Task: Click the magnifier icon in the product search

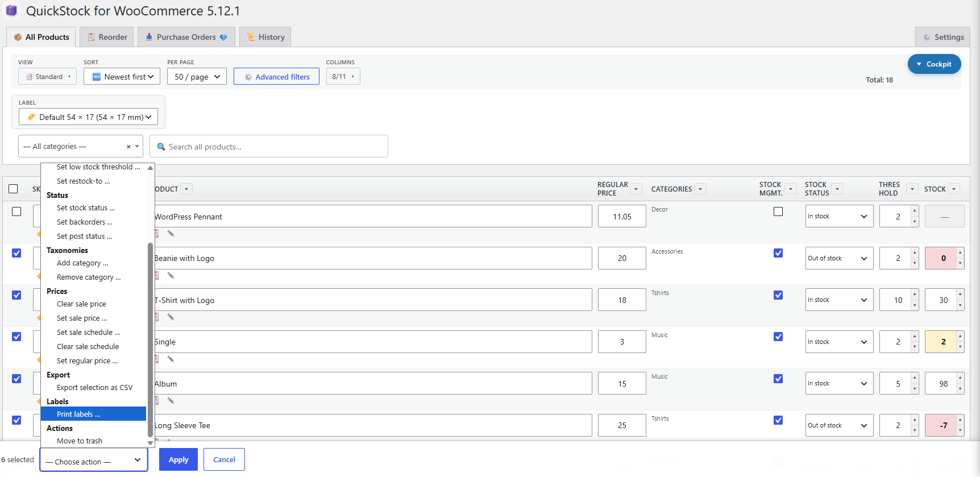Action: click(x=161, y=147)
